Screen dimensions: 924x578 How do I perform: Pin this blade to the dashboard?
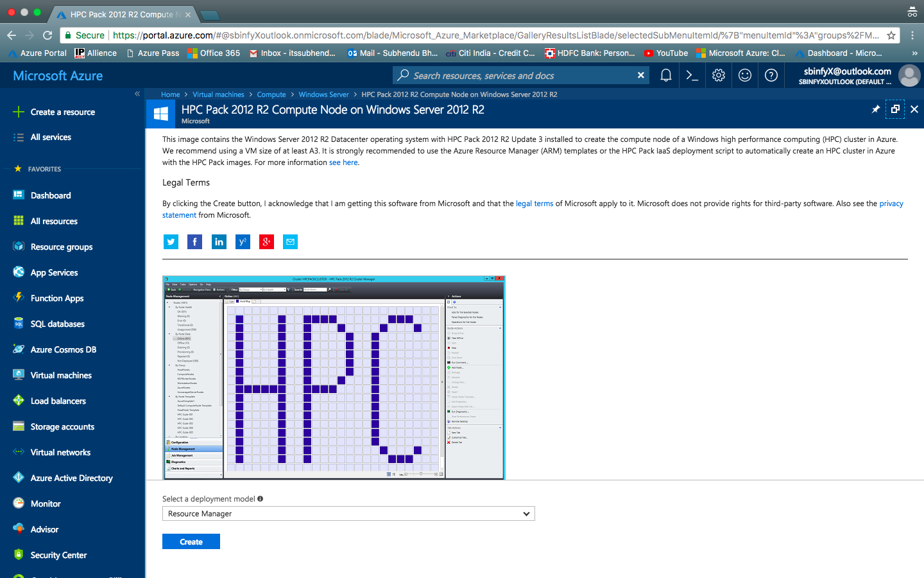coord(875,109)
